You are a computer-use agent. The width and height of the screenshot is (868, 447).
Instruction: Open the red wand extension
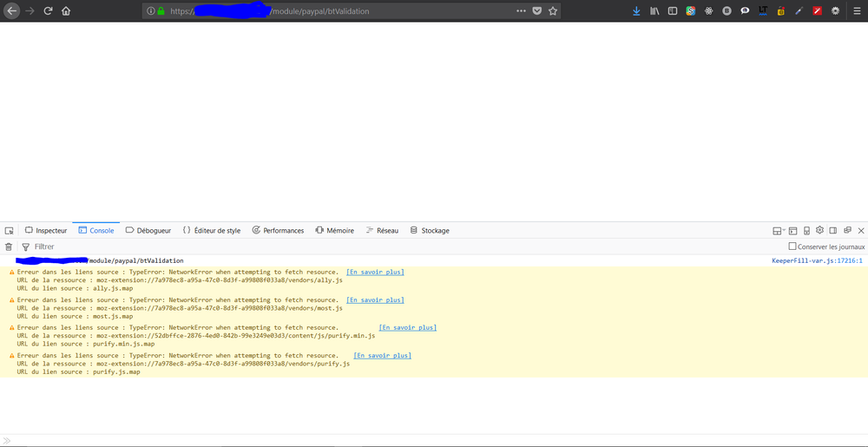pyautogui.click(x=817, y=10)
